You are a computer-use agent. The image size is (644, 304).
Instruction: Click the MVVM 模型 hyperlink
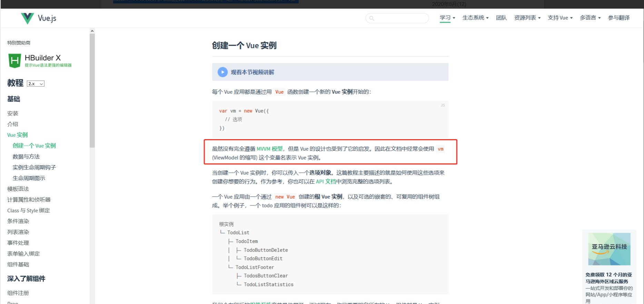[x=269, y=149]
